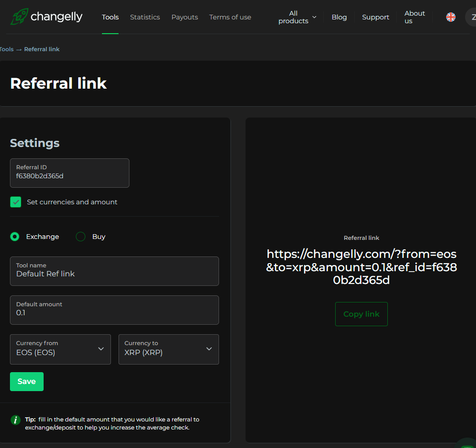This screenshot has width=476, height=448.
Task: Toggle the Set currencies and amount checkbox
Action: coord(16,202)
